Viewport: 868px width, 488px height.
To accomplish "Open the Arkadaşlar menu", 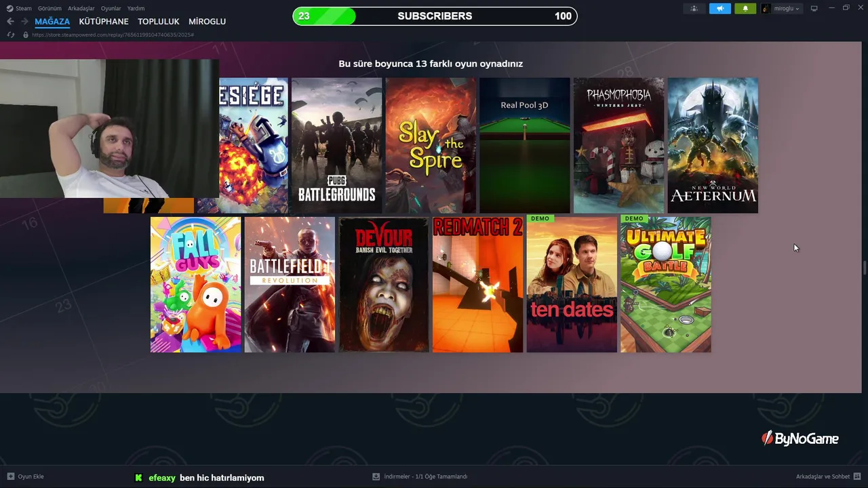I will 81,8.
